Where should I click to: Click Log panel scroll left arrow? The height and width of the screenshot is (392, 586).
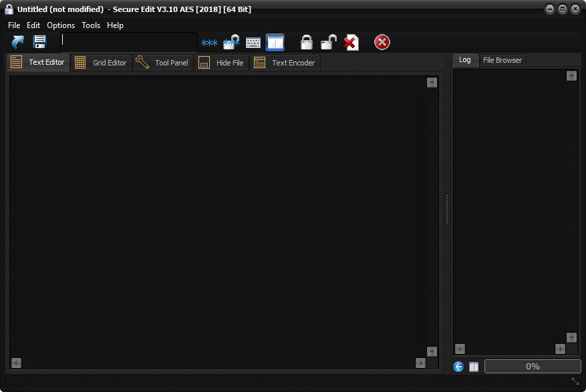(460, 349)
